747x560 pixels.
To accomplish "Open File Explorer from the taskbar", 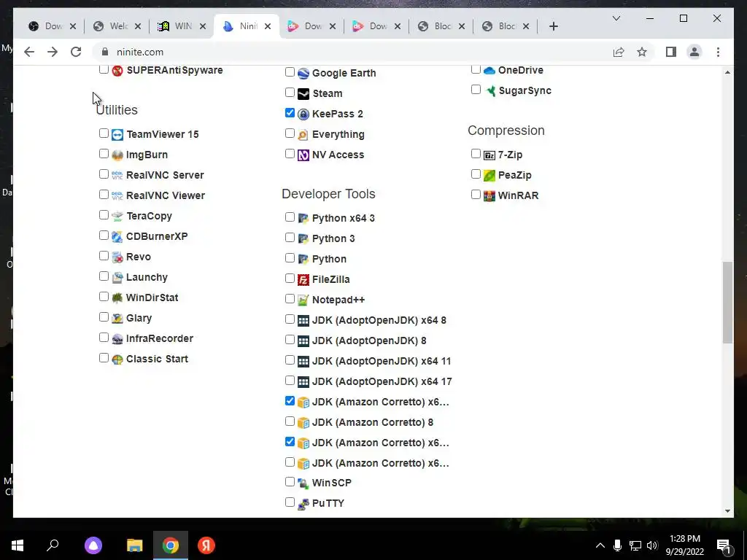I will 135,545.
